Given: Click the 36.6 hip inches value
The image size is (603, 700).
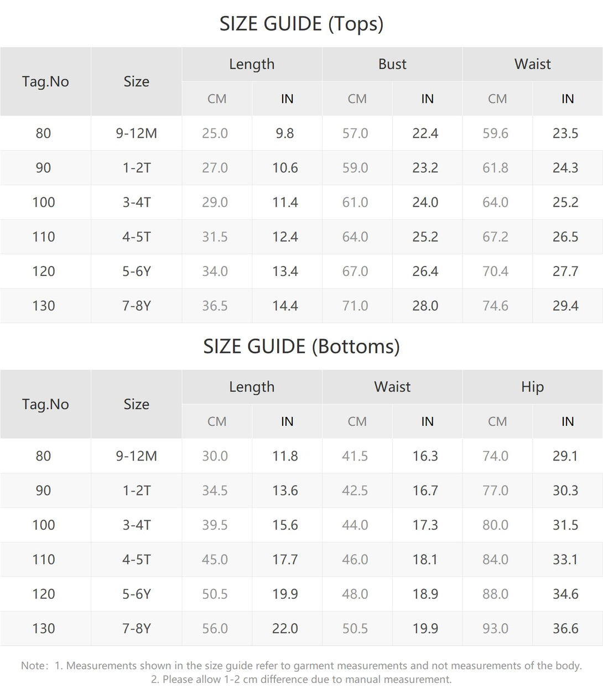Looking at the screenshot, I should pyautogui.click(x=565, y=629).
